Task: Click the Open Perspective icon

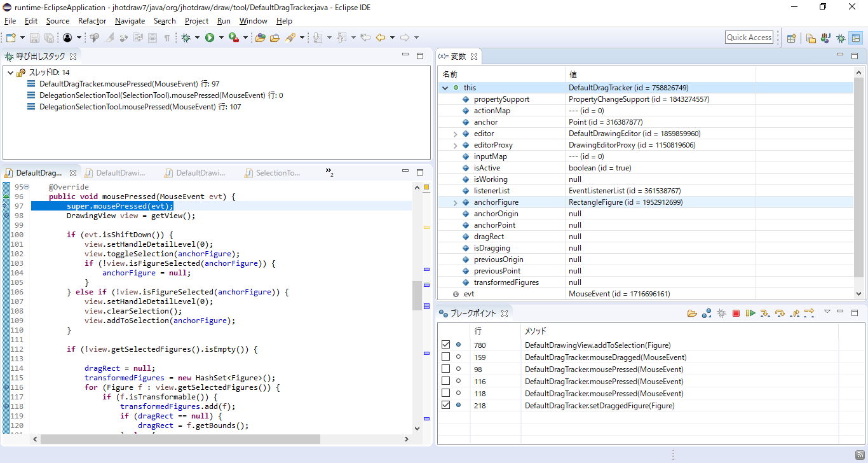Action: (792, 38)
